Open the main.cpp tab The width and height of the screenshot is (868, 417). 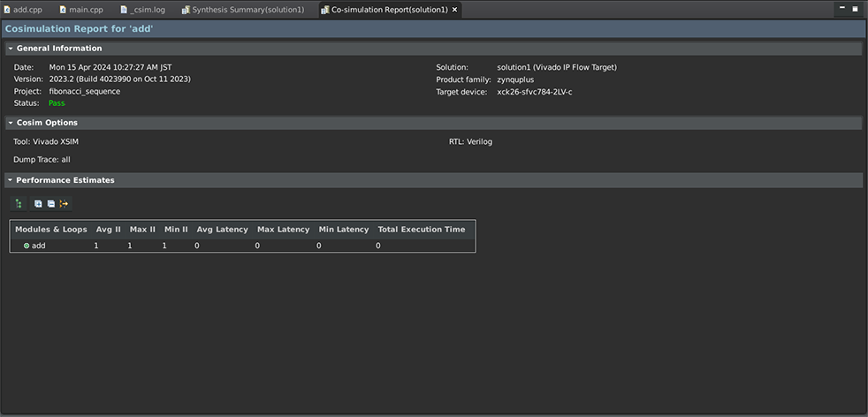coord(84,10)
